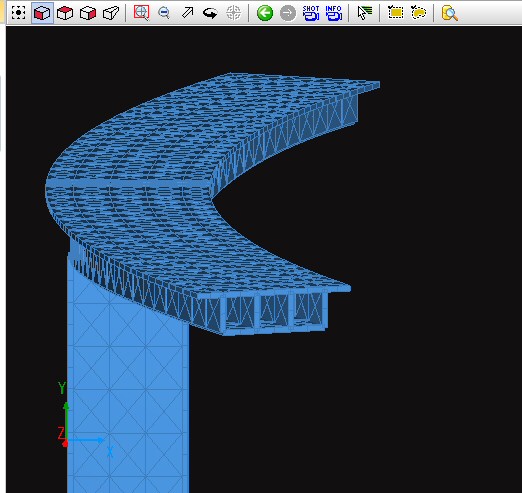Go back with the green arrow
The image size is (522, 493).
click(265, 13)
